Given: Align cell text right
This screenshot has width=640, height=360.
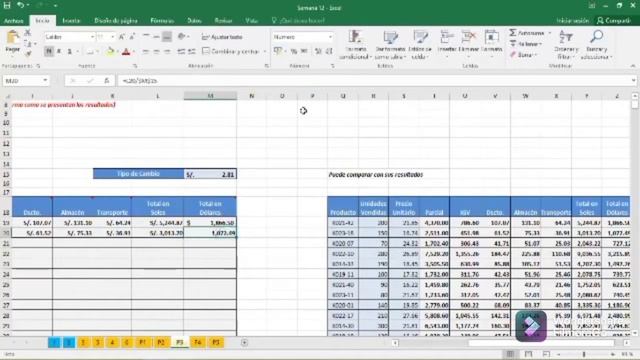Looking at the screenshot, I should [167, 51].
